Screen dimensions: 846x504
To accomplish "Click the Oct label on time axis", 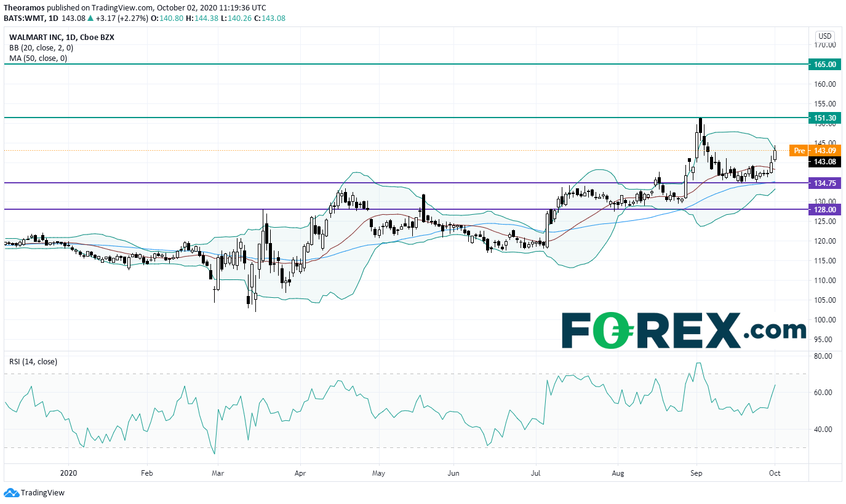I will (775, 474).
